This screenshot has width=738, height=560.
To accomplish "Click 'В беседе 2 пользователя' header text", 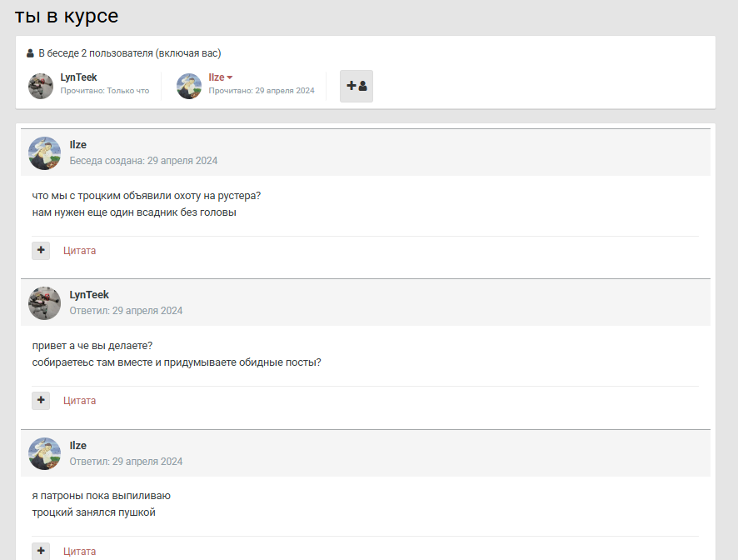I will pos(130,53).
